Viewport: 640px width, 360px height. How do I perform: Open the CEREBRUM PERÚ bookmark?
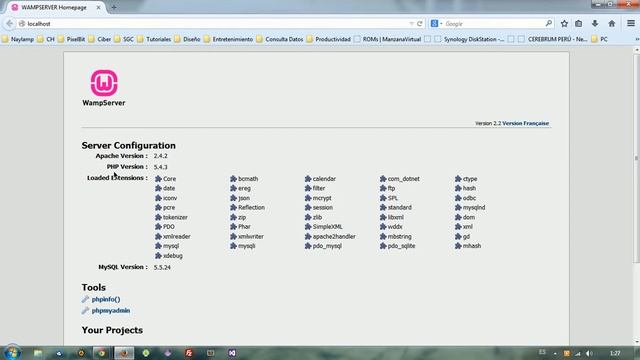(553, 39)
